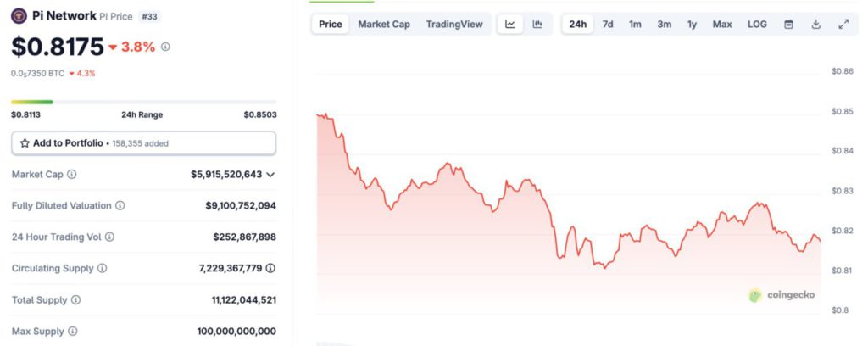Expand the Market Cap chevron dropdown

270,175
